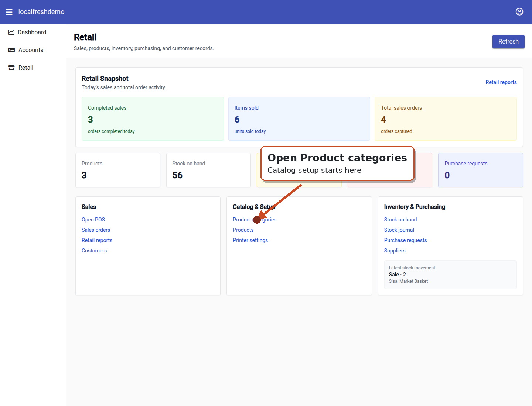Screen dimensions: 532x406
Task: Open the hamburger navigation menu
Action: [x=9, y=12]
